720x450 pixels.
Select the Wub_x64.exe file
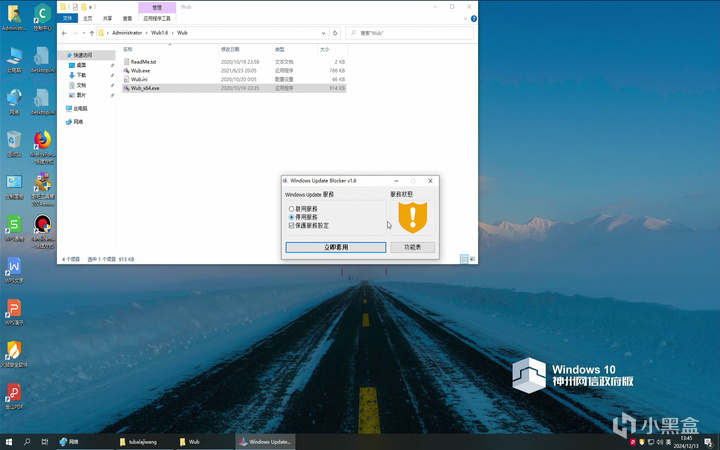click(234, 88)
